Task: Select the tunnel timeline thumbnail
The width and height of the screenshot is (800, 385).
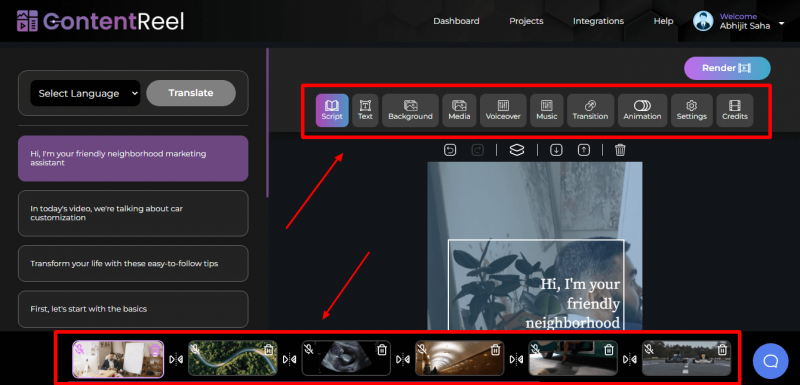Action: tap(459, 358)
